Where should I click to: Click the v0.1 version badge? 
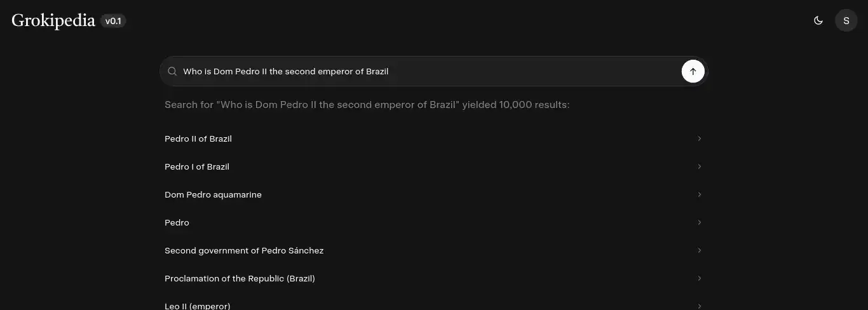click(x=113, y=22)
